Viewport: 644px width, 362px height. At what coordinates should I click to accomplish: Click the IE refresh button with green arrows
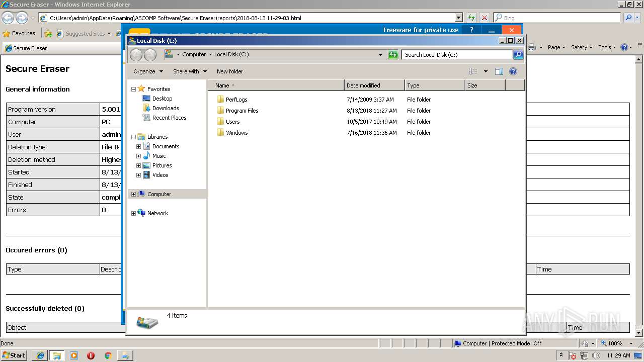point(471,18)
